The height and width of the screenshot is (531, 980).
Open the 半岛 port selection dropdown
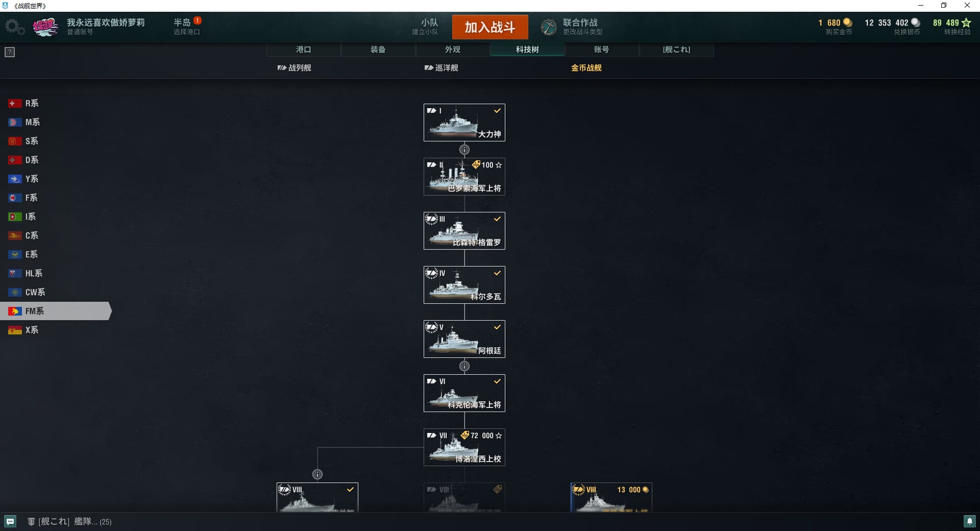(x=187, y=27)
